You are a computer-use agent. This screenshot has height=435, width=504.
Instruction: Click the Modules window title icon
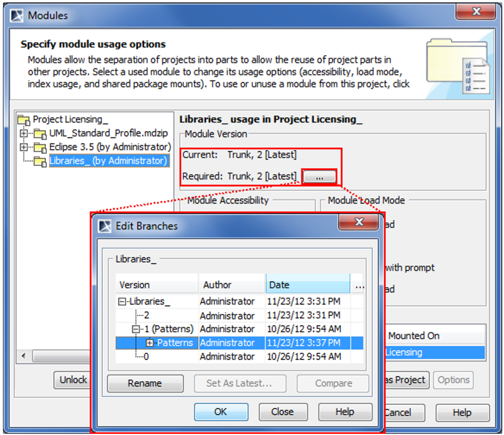coord(16,16)
